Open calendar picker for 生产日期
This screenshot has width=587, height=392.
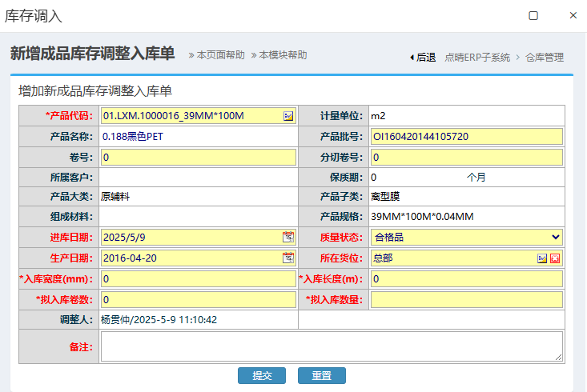point(288,258)
